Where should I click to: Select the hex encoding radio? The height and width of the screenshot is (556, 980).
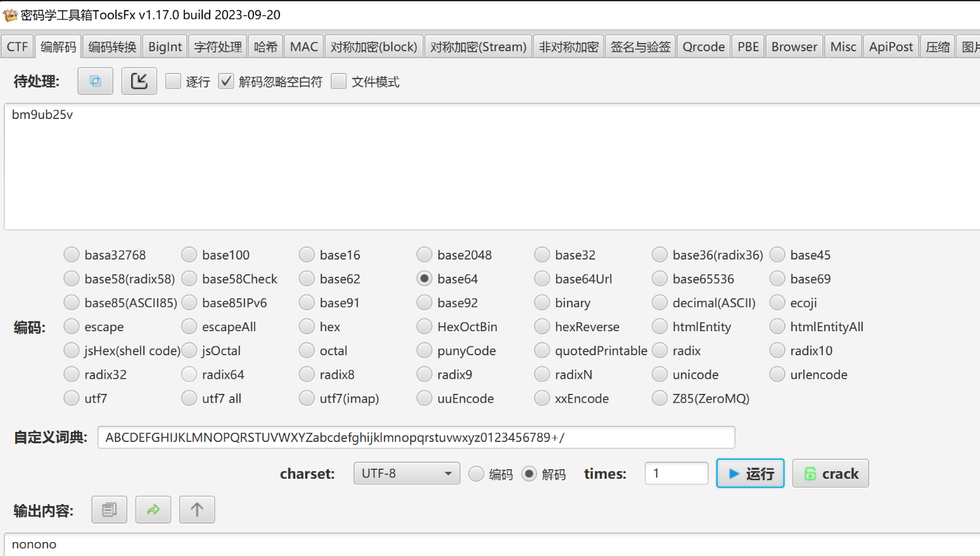pyautogui.click(x=307, y=327)
